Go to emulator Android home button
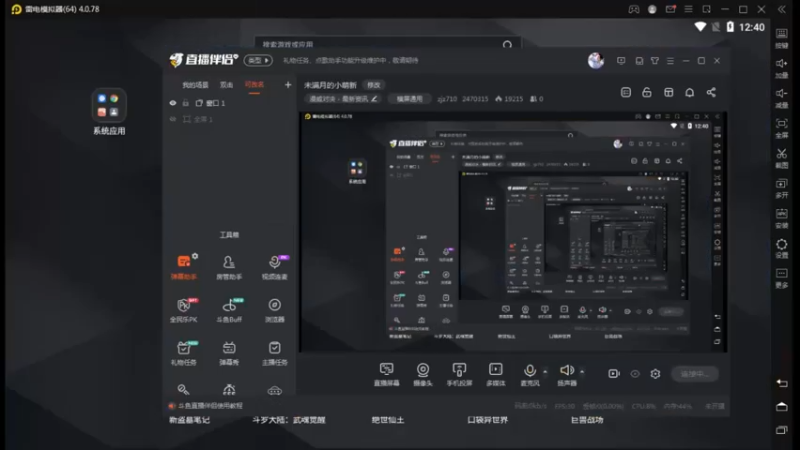The width and height of the screenshot is (800, 450). tap(782, 407)
